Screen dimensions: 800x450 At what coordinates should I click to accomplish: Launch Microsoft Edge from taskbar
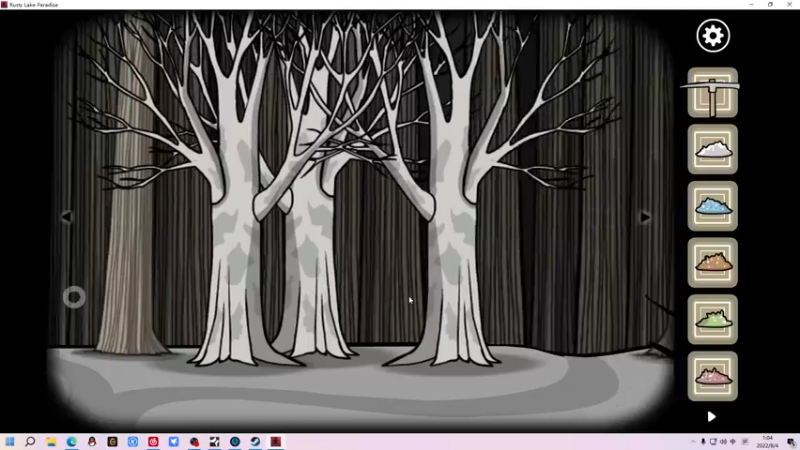coord(71,441)
